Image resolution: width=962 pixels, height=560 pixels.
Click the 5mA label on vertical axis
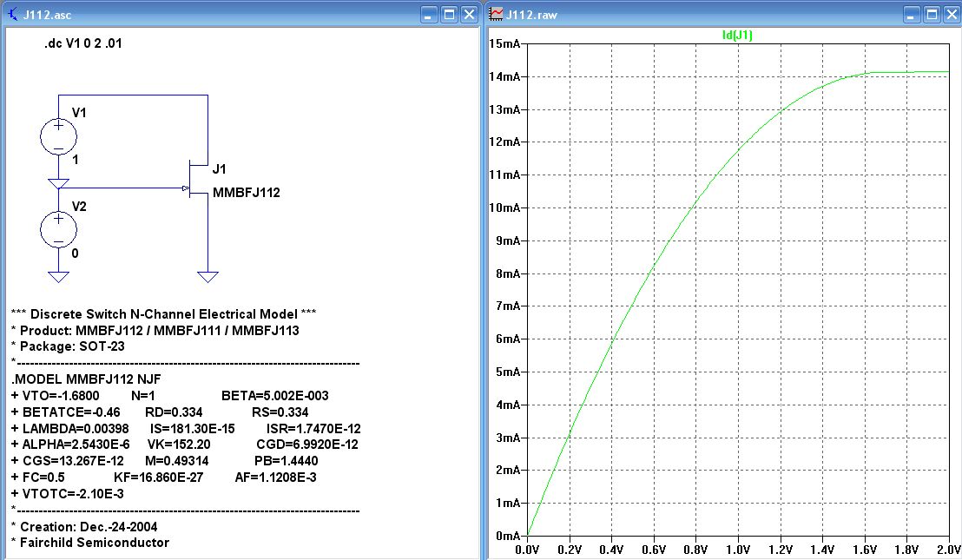(507, 372)
